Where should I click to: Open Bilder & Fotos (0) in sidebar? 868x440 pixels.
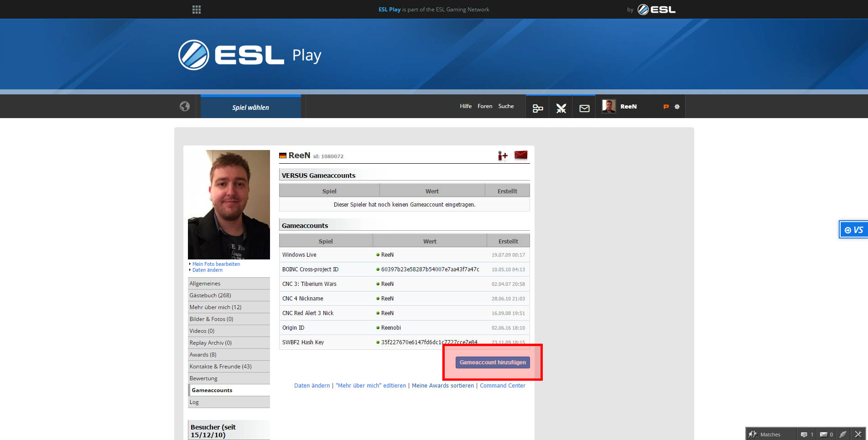pos(229,319)
